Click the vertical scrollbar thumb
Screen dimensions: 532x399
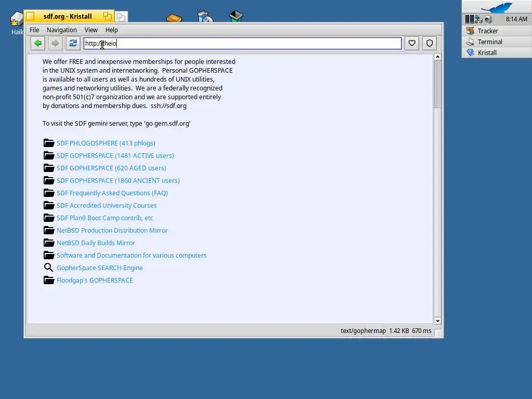(x=437, y=84)
